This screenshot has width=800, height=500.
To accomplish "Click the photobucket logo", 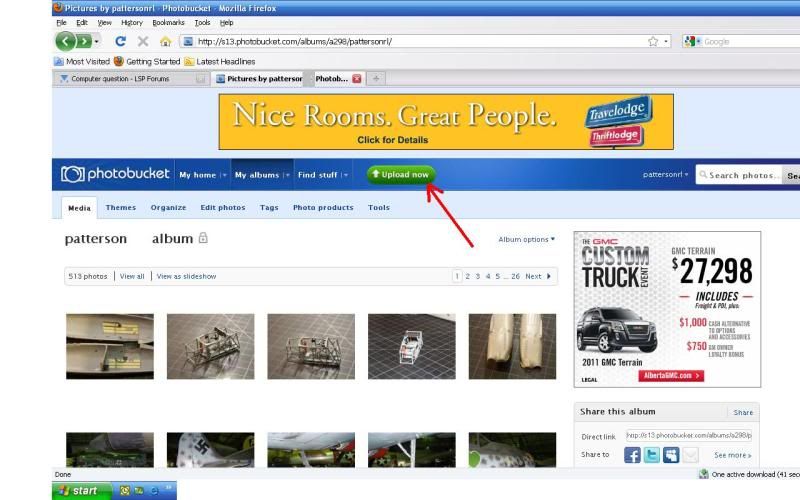I will pyautogui.click(x=115, y=174).
